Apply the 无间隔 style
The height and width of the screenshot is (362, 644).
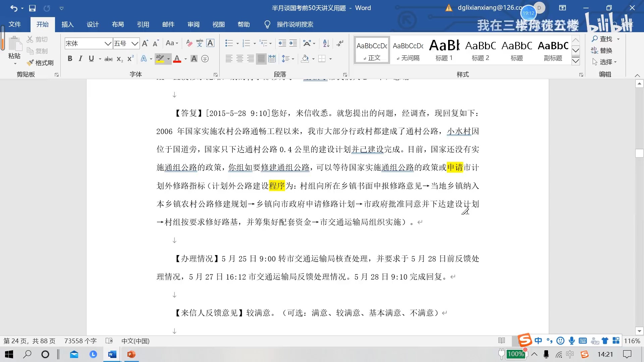pyautogui.click(x=408, y=50)
